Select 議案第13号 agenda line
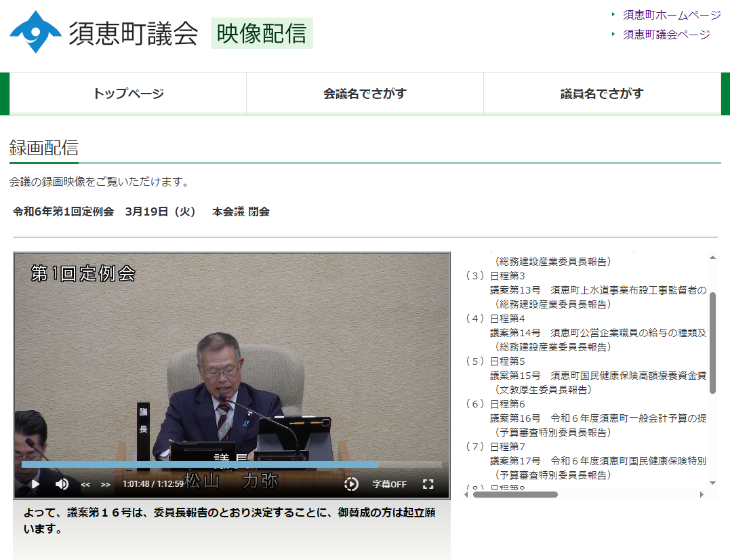This screenshot has height=560, width=730. 599,290
